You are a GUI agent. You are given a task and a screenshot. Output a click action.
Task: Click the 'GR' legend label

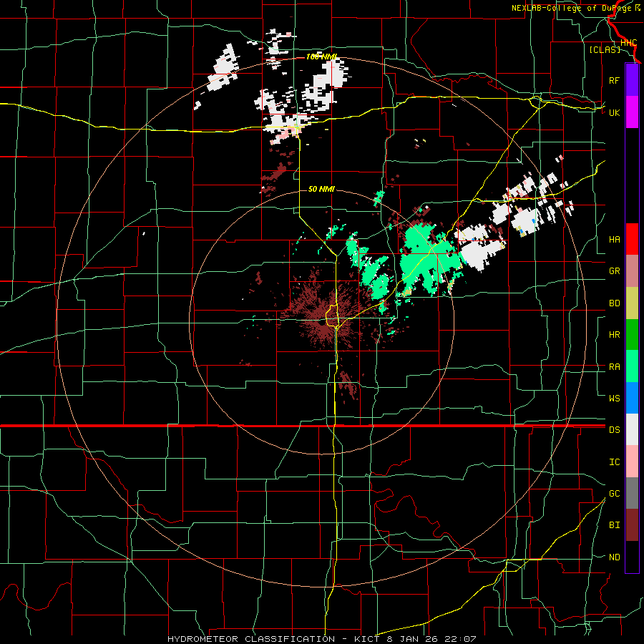coord(614,271)
